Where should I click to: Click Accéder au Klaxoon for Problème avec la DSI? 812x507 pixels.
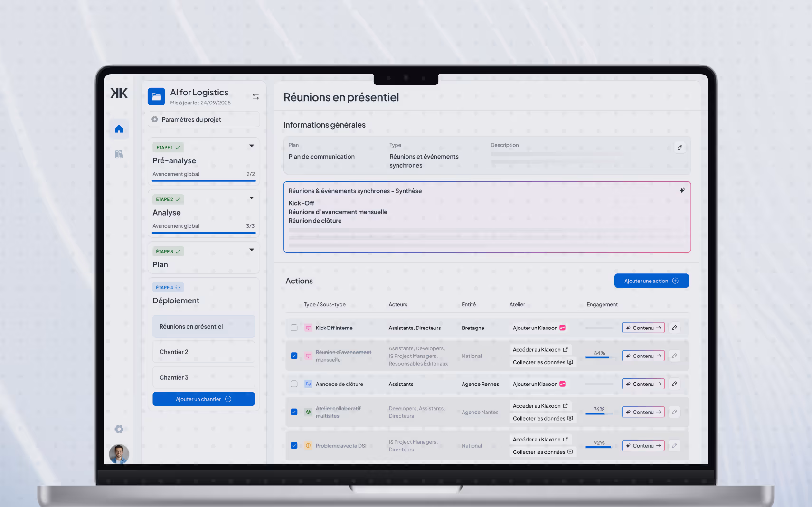(x=540, y=440)
